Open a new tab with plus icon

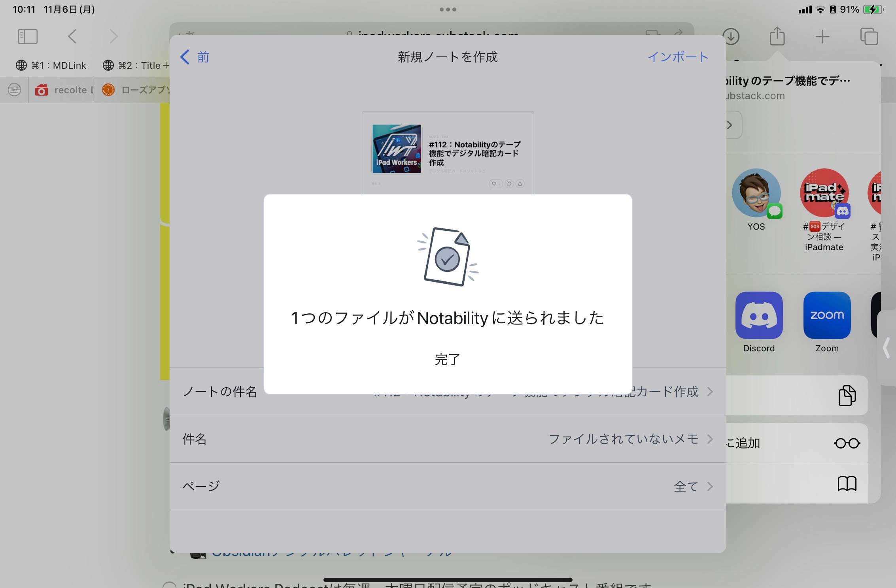[x=822, y=37]
